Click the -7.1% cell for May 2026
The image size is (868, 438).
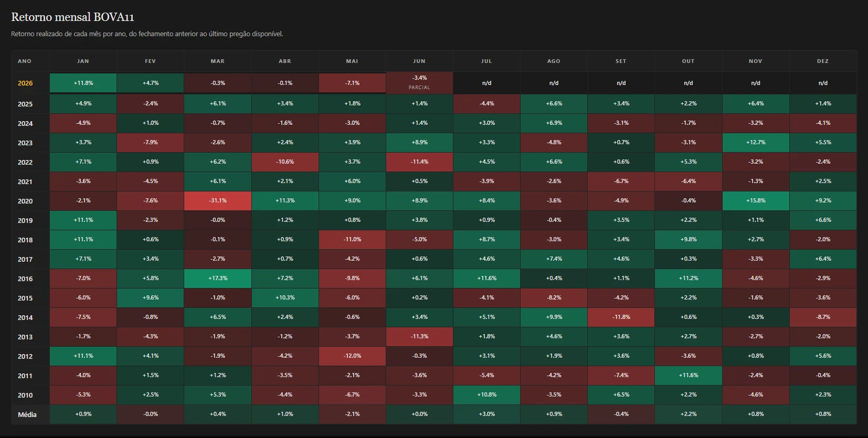click(352, 83)
